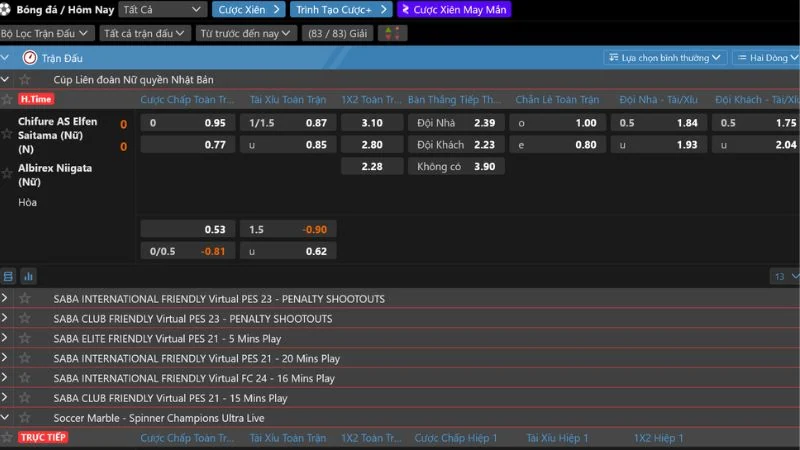Expand SABA ELITE FRIENDLY 5 Mins Play

click(5, 338)
